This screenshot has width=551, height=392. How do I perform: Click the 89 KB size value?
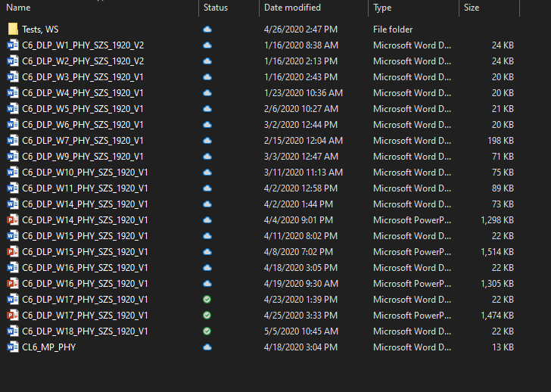503,188
